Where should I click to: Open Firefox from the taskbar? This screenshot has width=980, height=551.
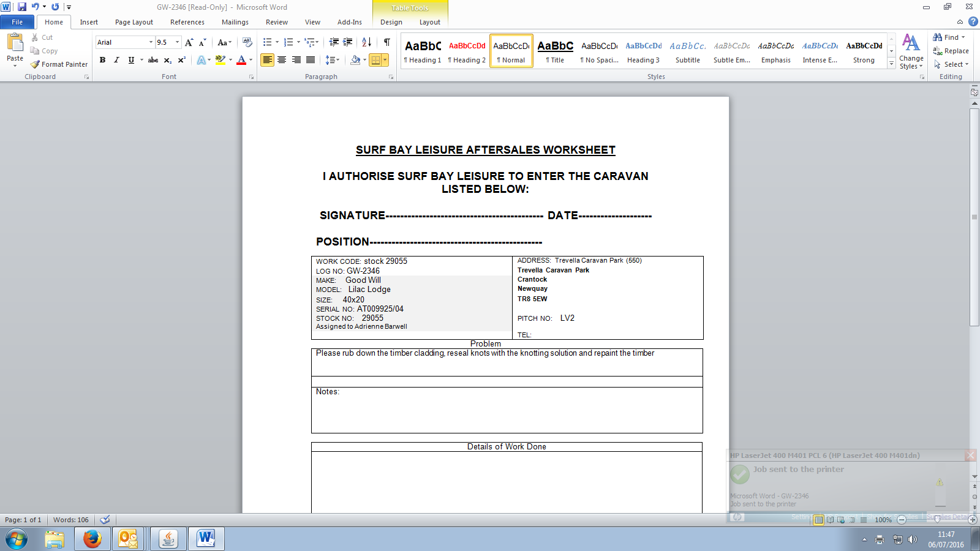pyautogui.click(x=92, y=539)
